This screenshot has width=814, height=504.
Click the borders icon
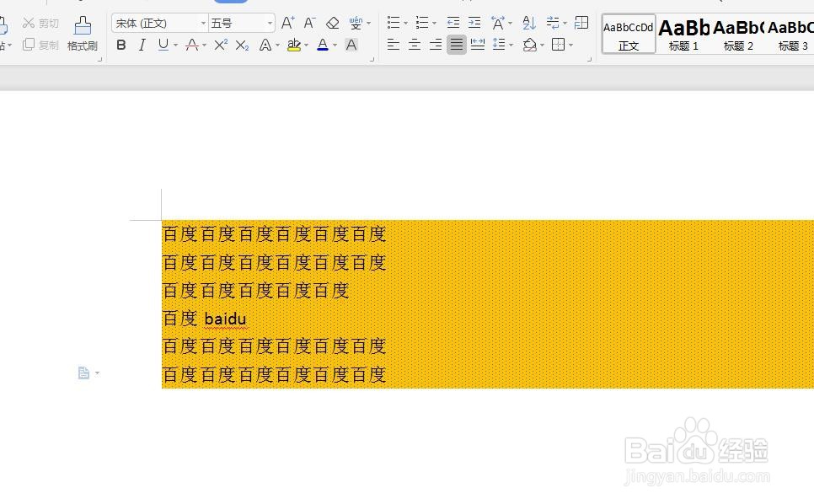point(558,45)
